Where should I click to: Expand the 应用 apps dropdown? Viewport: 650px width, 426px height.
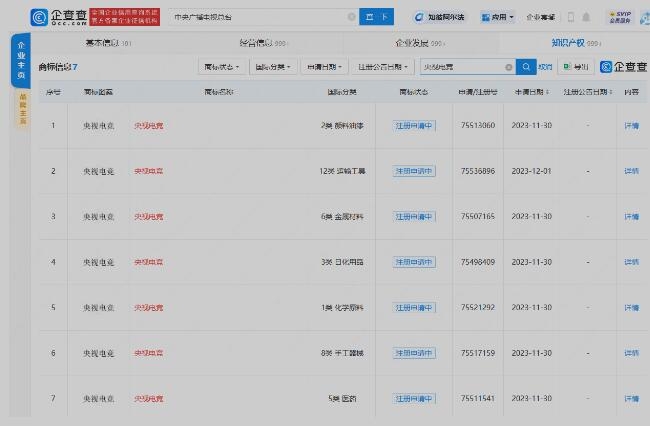pyautogui.click(x=497, y=17)
